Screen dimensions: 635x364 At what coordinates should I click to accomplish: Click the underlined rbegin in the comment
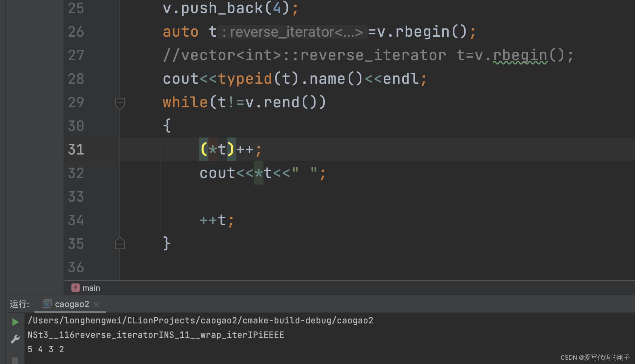tap(520, 56)
